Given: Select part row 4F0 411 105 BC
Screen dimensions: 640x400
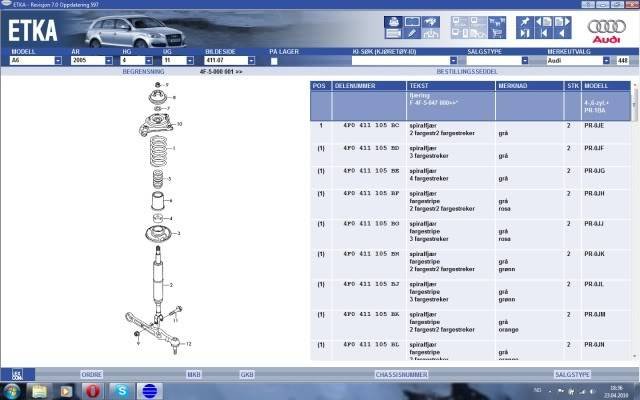Looking at the screenshot, I should click(371, 125).
